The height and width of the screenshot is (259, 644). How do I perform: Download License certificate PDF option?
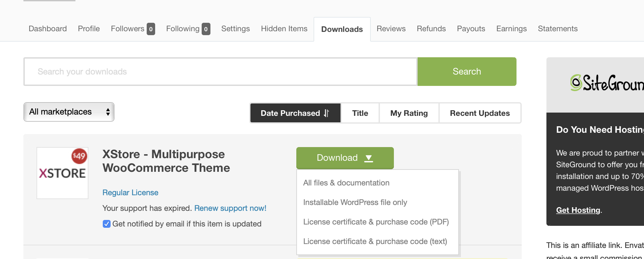(x=376, y=222)
